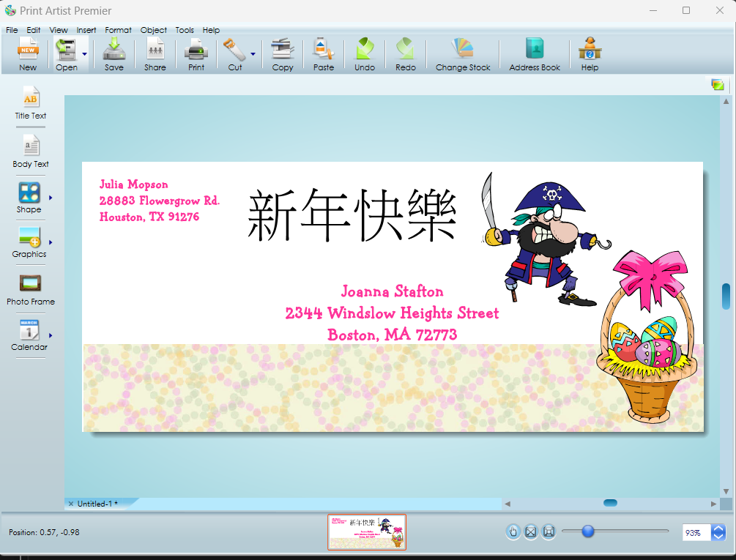Open the Format menu
Image resolution: width=736 pixels, height=560 pixels.
tap(118, 30)
